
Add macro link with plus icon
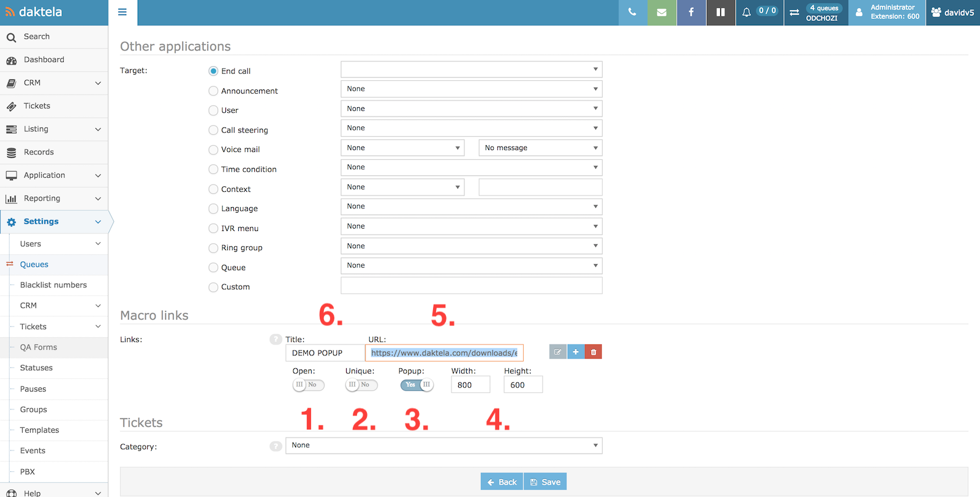(x=576, y=352)
